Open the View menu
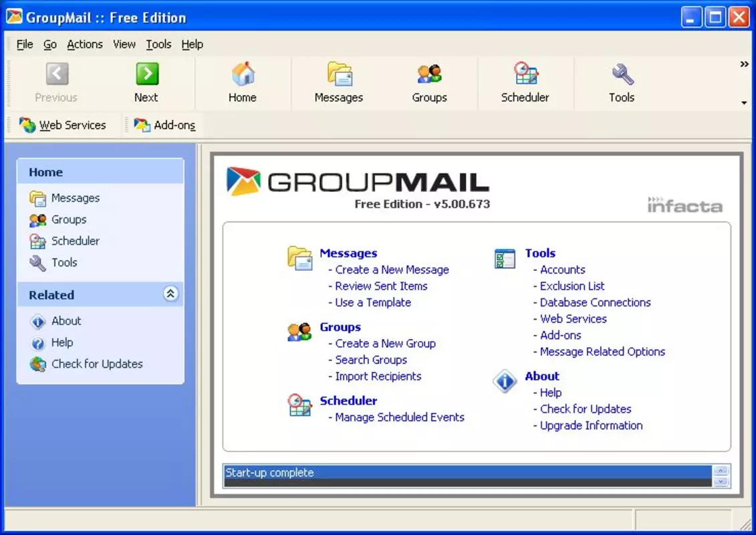The height and width of the screenshot is (535, 756). pos(124,44)
